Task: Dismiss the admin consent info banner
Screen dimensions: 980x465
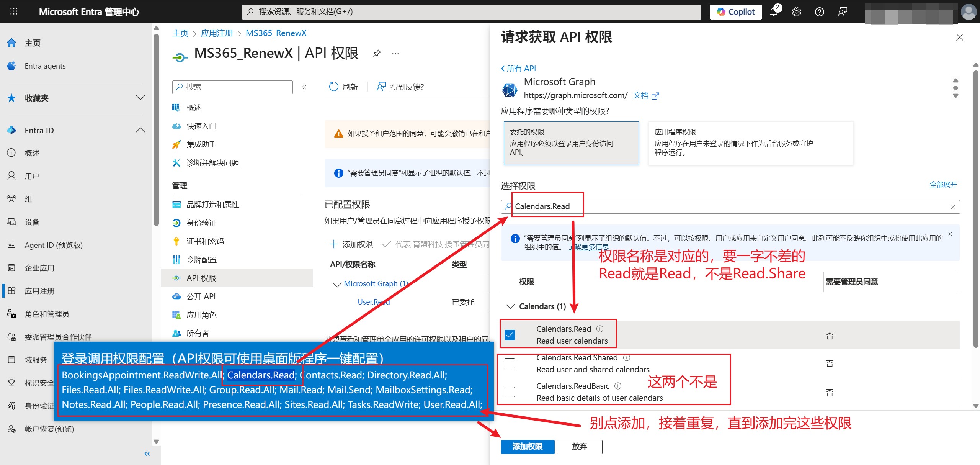Action: tap(950, 234)
